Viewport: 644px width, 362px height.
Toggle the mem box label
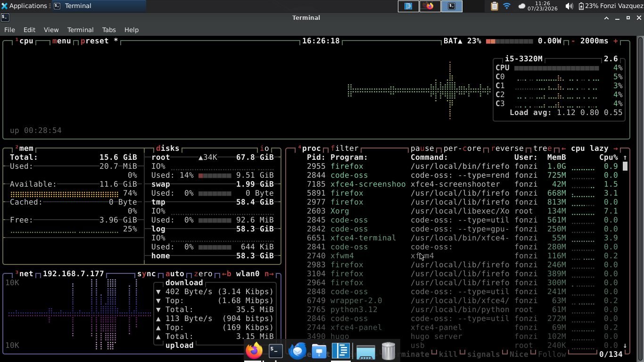click(24, 148)
